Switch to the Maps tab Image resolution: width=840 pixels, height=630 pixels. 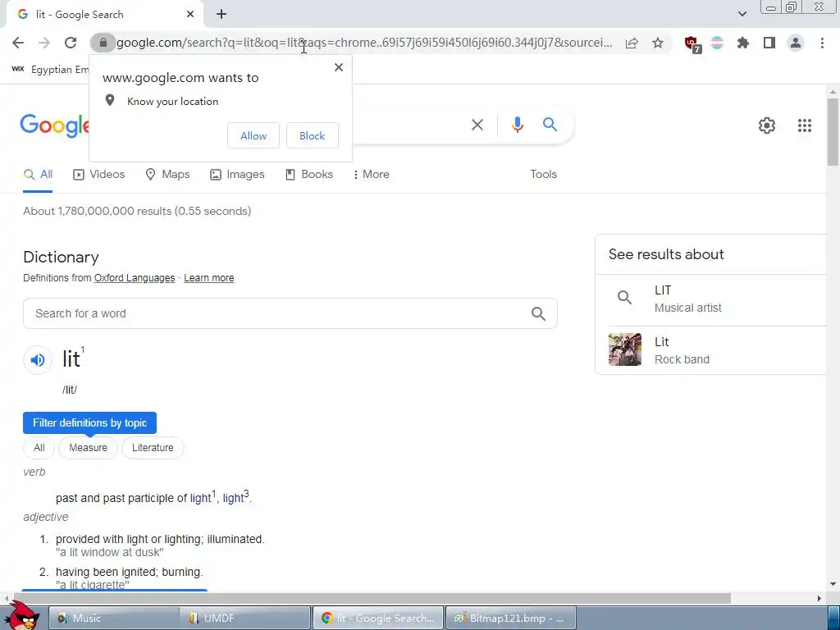[x=167, y=175]
